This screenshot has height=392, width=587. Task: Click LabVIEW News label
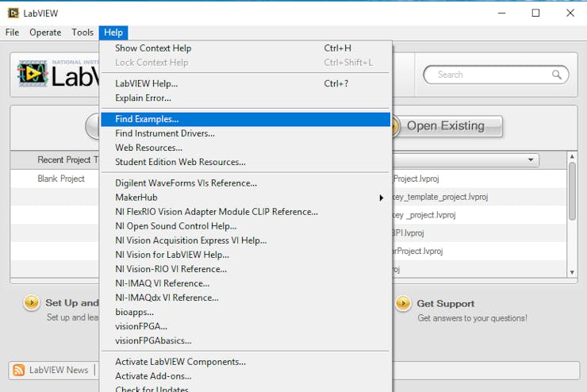click(x=59, y=370)
